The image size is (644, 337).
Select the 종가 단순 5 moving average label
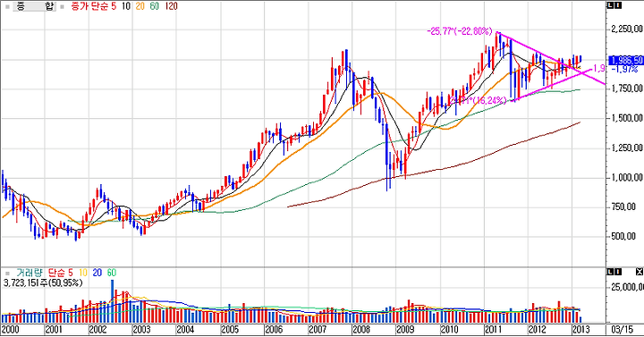pos(94,6)
